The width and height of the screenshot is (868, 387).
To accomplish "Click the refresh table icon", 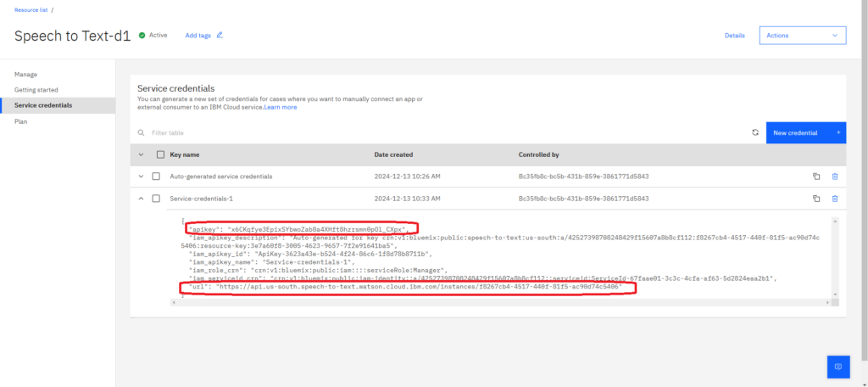I will 755,132.
